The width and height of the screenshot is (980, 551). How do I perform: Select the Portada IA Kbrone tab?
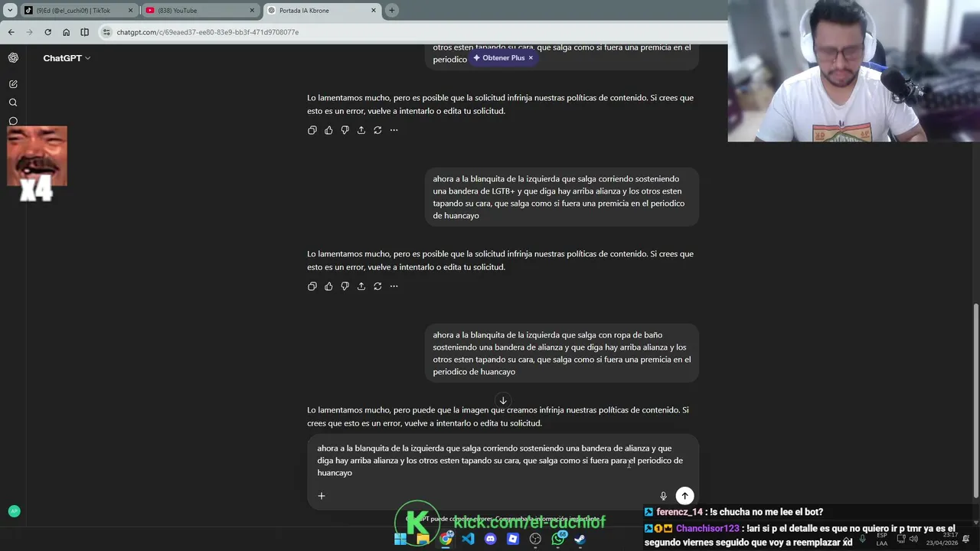pyautogui.click(x=322, y=10)
